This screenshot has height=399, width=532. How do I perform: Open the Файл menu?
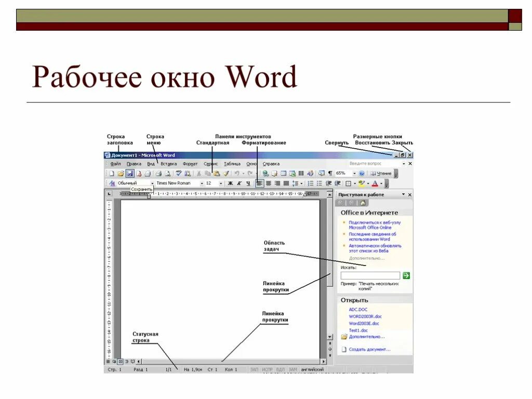coord(115,164)
